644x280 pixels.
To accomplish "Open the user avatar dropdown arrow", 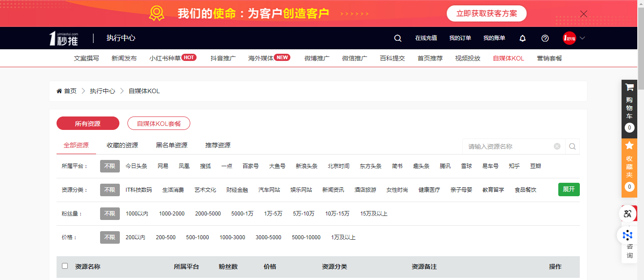I will click(582, 38).
